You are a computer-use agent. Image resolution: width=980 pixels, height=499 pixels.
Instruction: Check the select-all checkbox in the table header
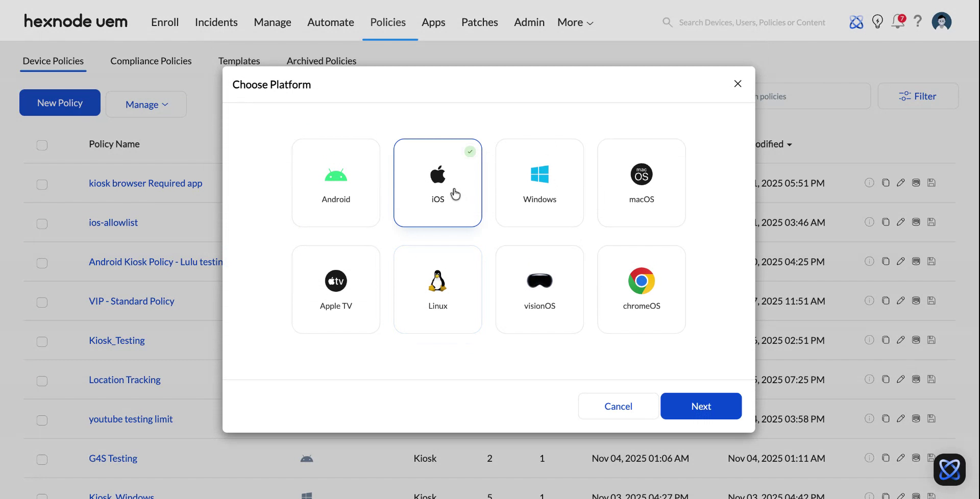pos(42,145)
